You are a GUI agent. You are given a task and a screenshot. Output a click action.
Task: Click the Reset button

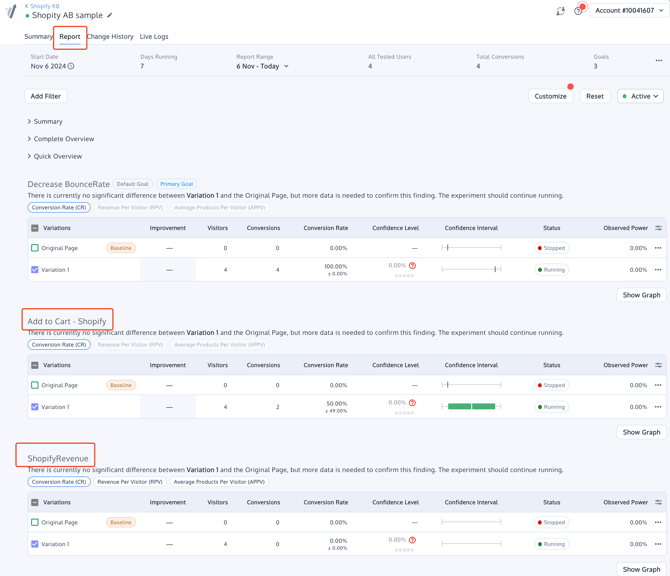pyautogui.click(x=595, y=96)
